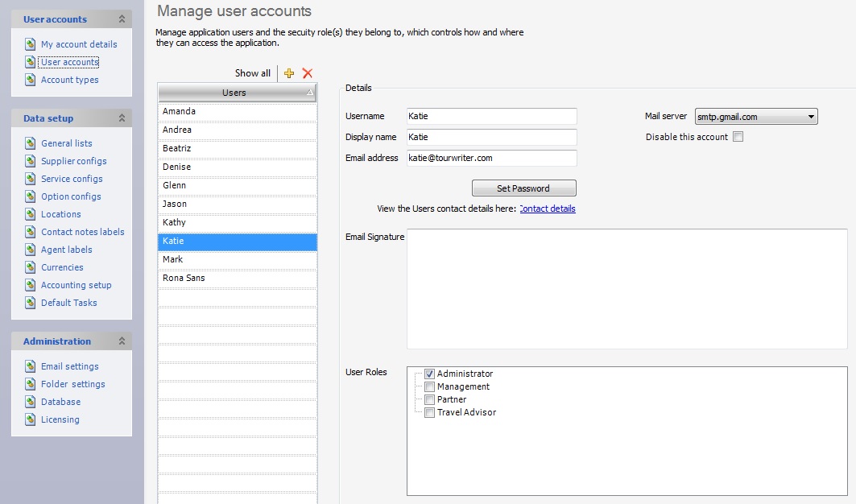Click into the Email address field
The image size is (856, 504).
[x=491, y=158]
